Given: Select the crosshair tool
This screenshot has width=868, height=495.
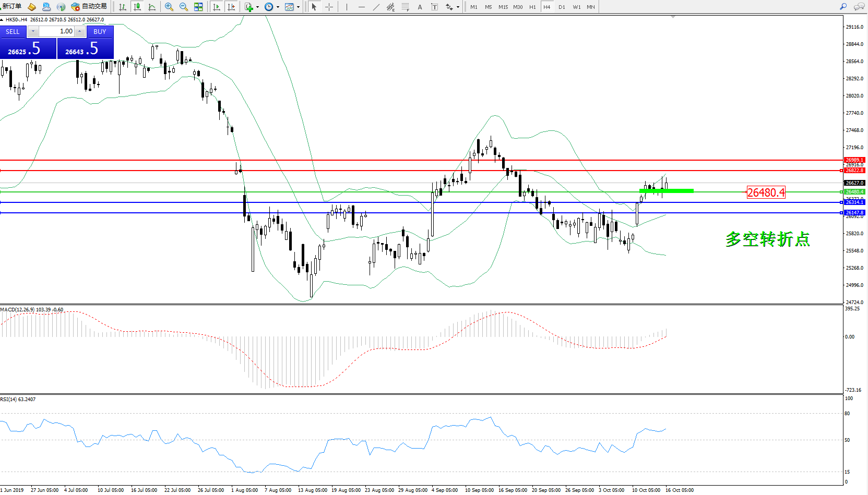Looking at the screenshot, I should (x=329, y=7).
